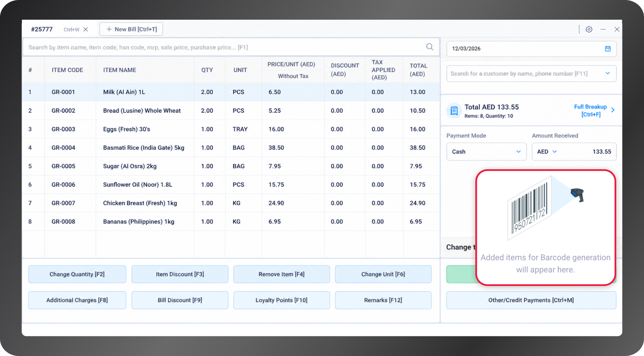The width and height of the screenshot is (644, 356).
Task: Open Full Breakup [Ctrl+F] link
Action: [590, 111]
